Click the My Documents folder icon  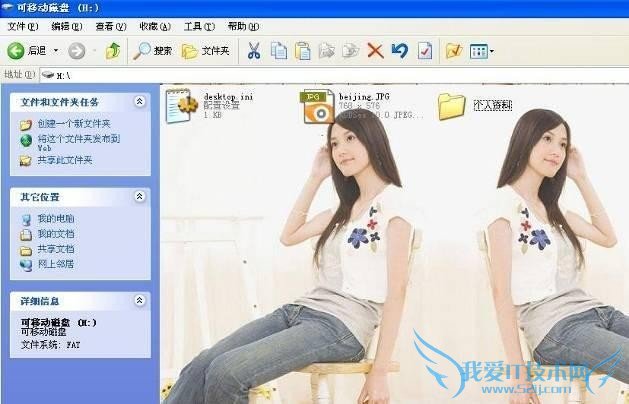(26, 235)
